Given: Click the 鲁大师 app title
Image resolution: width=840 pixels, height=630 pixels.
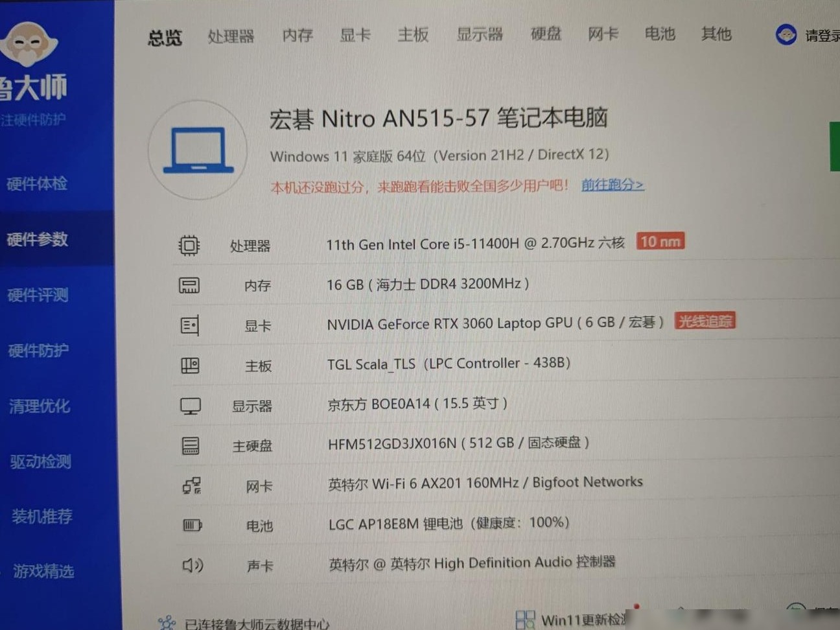Looking at the screenshot, I should point(32,87).
